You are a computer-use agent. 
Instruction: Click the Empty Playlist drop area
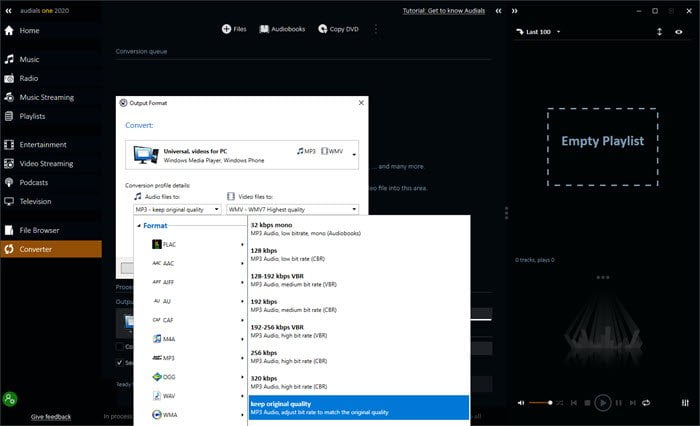tap(603, 147)
